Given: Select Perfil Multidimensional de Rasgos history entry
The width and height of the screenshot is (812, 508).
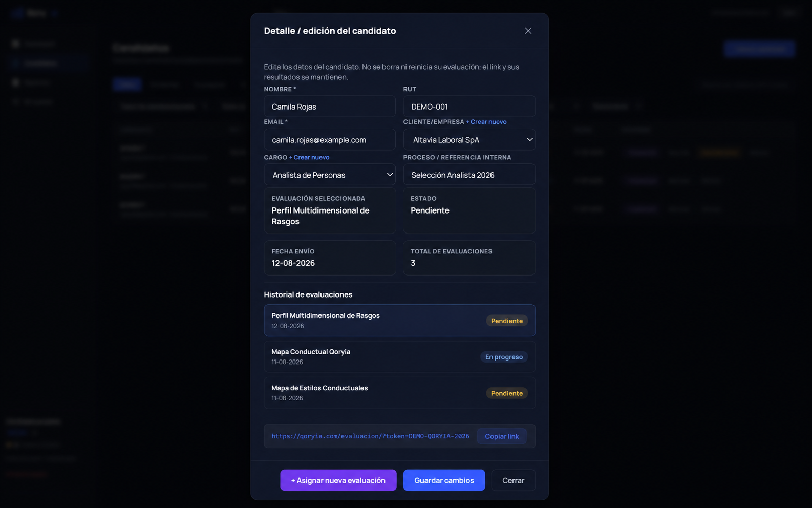Looking at the screenshot, I should (399, 321).
